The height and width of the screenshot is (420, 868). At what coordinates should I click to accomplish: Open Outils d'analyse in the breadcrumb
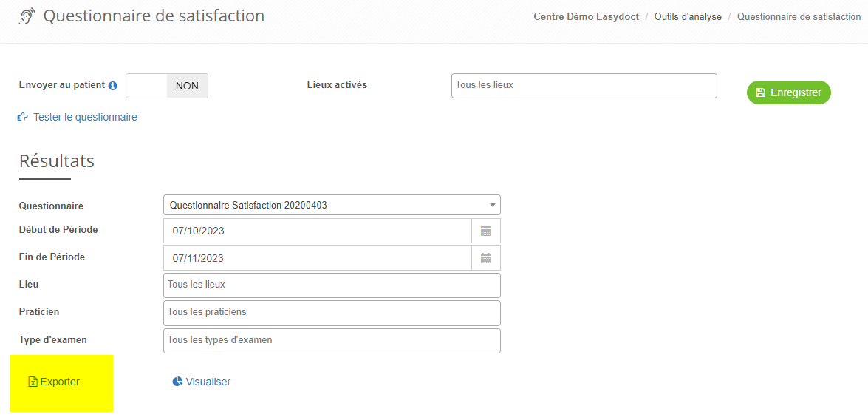point(688,16)
